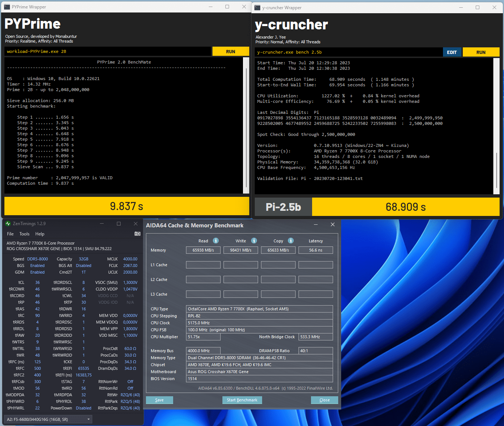Screen dimensions: 504x426
Task: Click tCL value 36 in ZenTimings
Action: (x=37, y=282)
